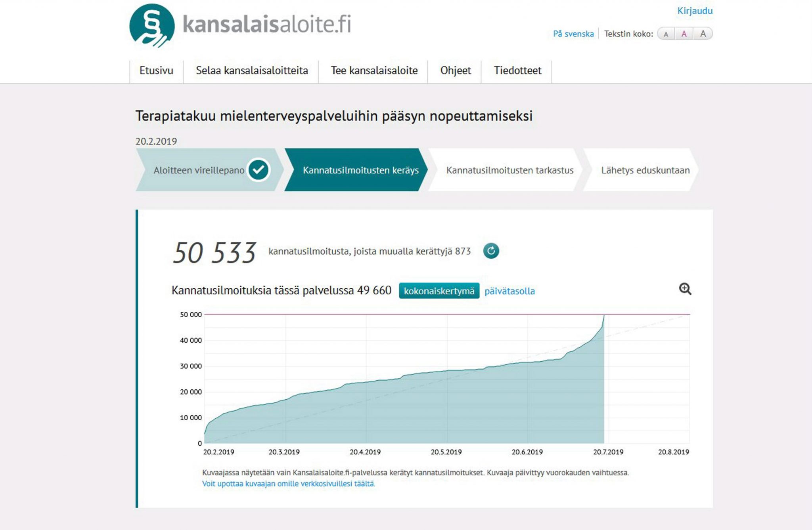812x530 pixels.
Task: Click the magnifier zoom icon above chart
Action: (685, 289)
